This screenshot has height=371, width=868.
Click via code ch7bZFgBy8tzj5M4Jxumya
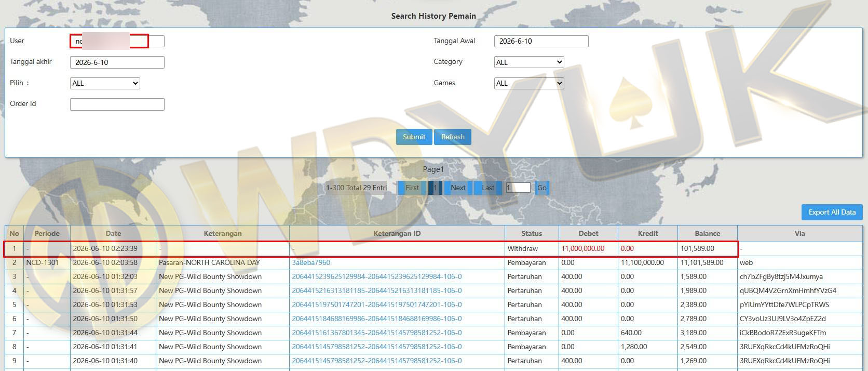click(x=781, y=276)
